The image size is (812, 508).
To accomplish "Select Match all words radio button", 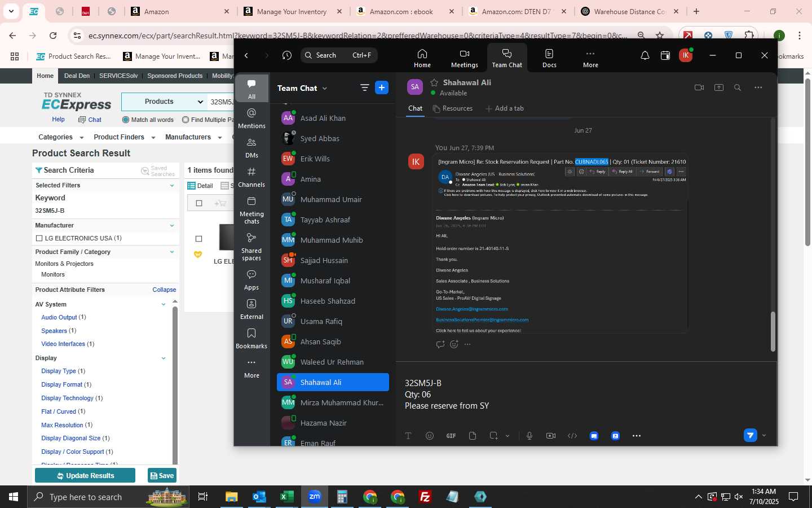I will pyautogui.click(x=126, y=120).
